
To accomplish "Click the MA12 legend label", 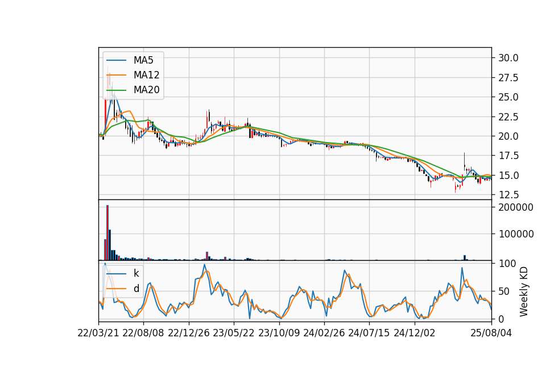I will (146, 75).
